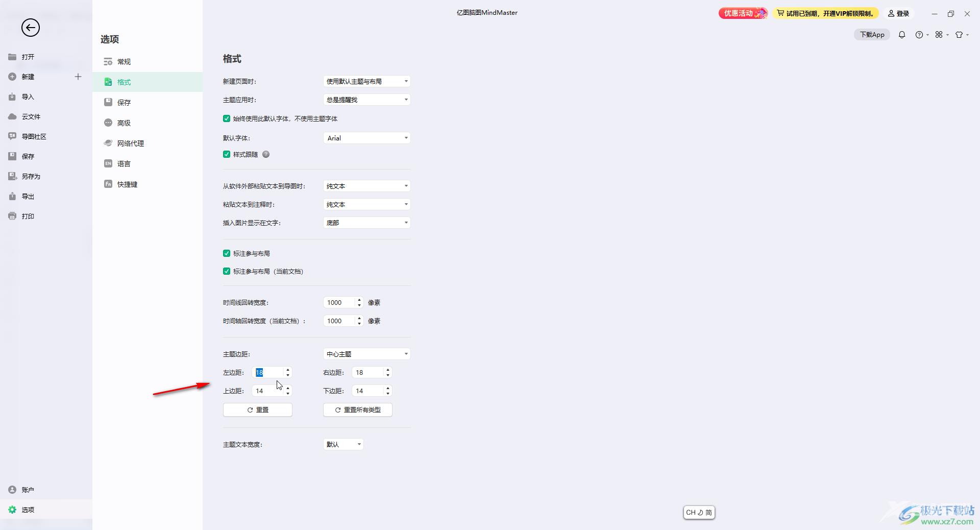Viewport: 980px width, 530px height.
Task: Toggle the 标注参与布局 checkbox
Action: (x=227, y=253)
